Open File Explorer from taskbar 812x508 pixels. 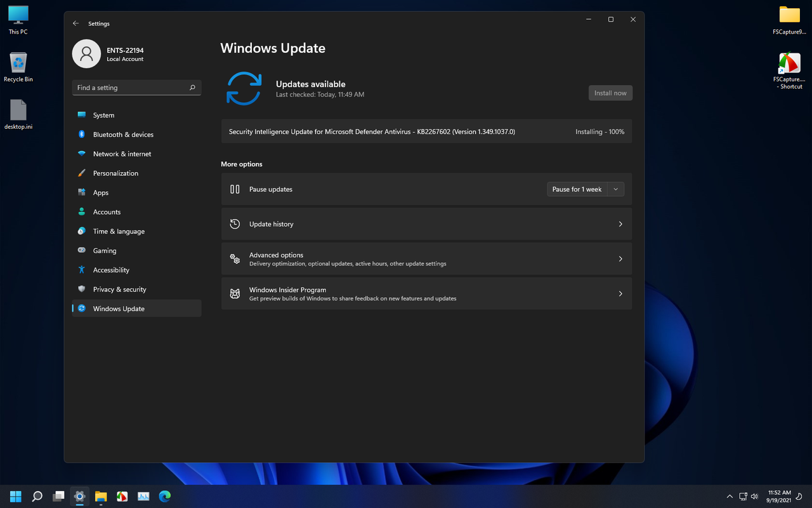(101, 496)
